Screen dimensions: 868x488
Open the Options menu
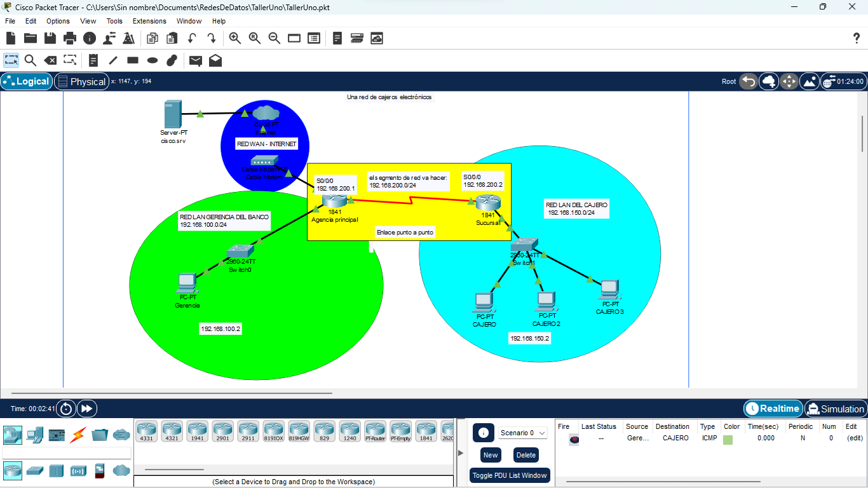(58, 21)
